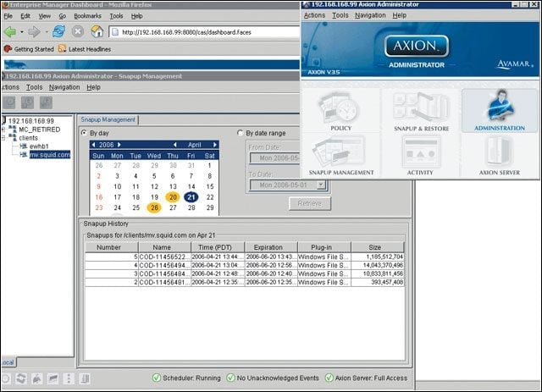Select the 192.168.168.99 root node
Viewport: 542px width, 392px height.
(x=30, y=121)
